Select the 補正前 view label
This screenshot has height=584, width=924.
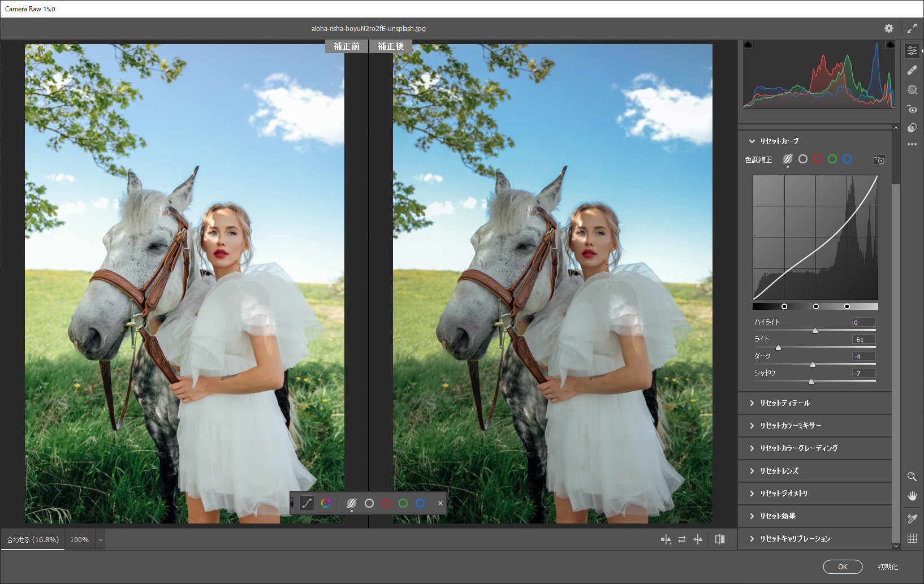click(347, 46)
